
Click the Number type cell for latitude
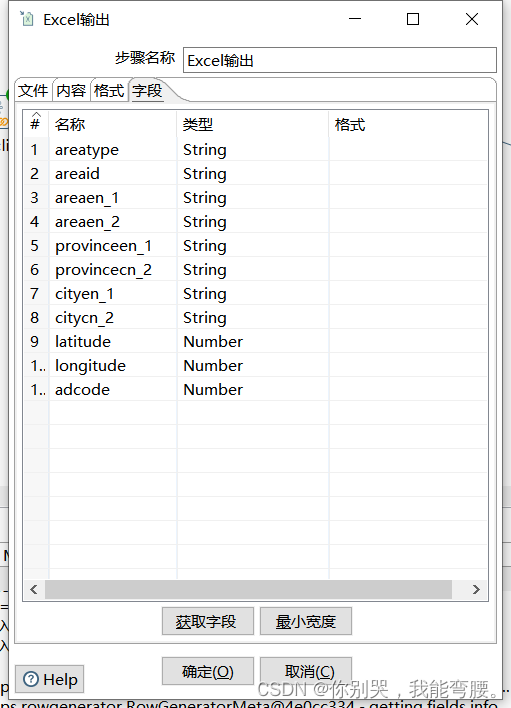coord(253,341)
